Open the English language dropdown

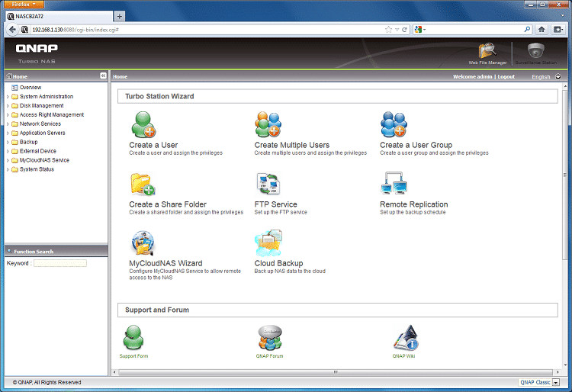(558, 76)
